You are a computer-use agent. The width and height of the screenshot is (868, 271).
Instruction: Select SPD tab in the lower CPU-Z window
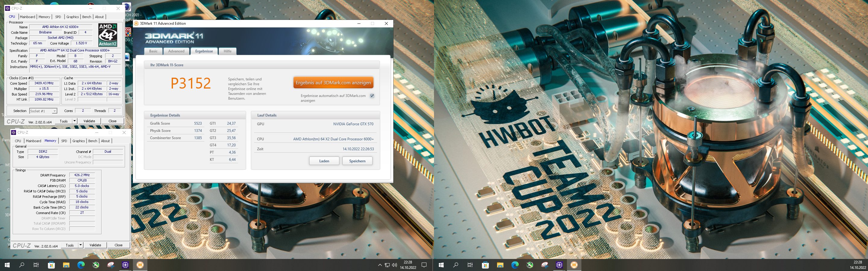64,141
